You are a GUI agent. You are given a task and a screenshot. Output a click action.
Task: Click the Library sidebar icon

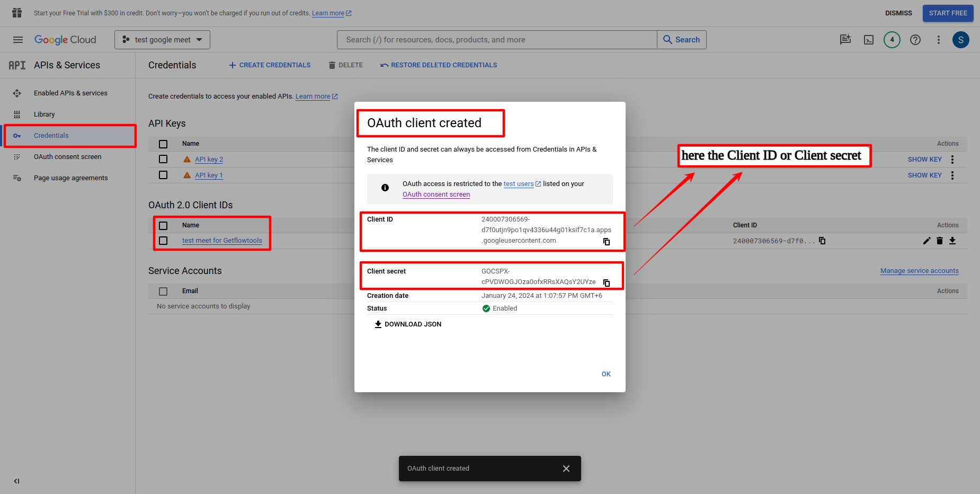17,114
